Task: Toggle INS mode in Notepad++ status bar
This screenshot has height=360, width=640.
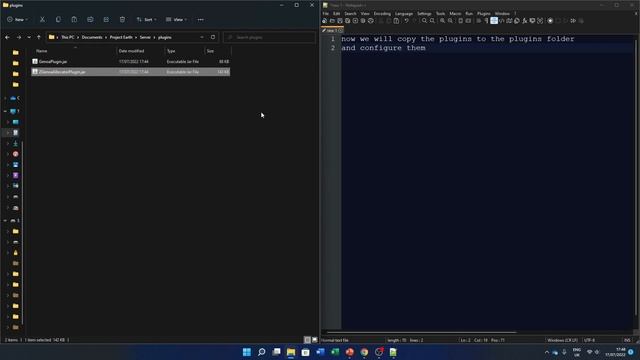Action: pyautogui.click(x=627, y=340)
